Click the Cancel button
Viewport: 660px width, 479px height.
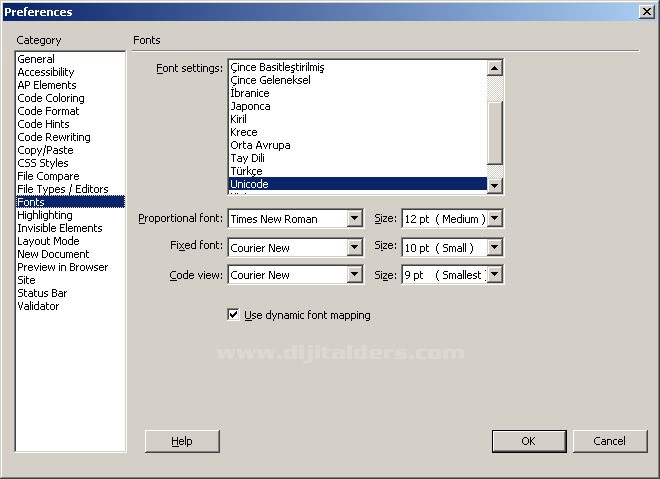coord(609,441)
